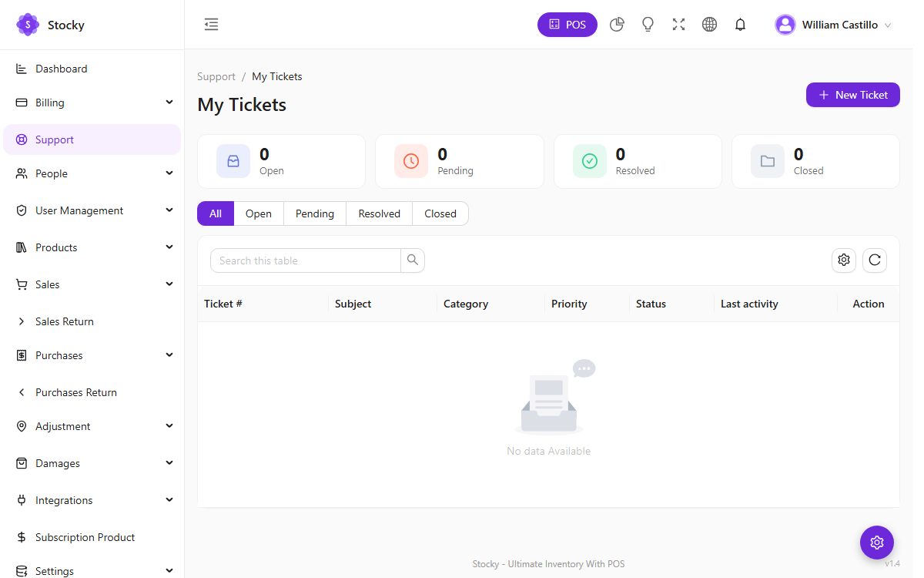Viewport: 924px width, 578px height.
Task: Click the Closed folder icon
Action: pos(768,161)
